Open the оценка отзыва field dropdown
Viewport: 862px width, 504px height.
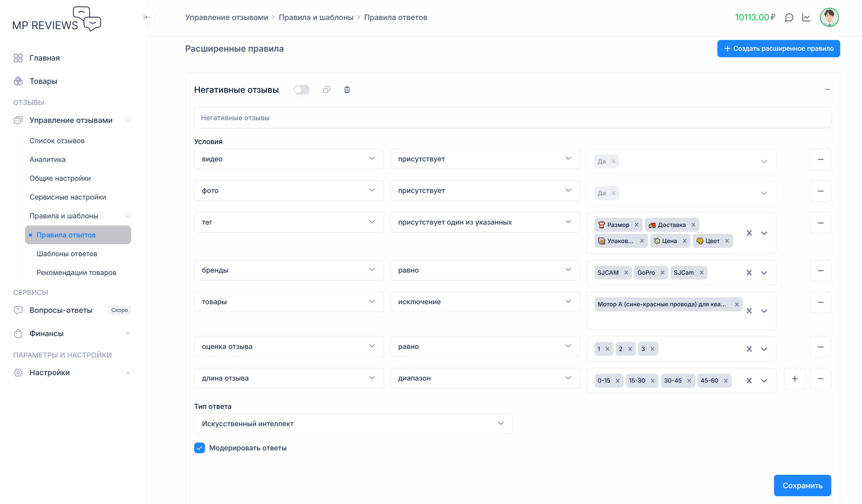(289, 347)
